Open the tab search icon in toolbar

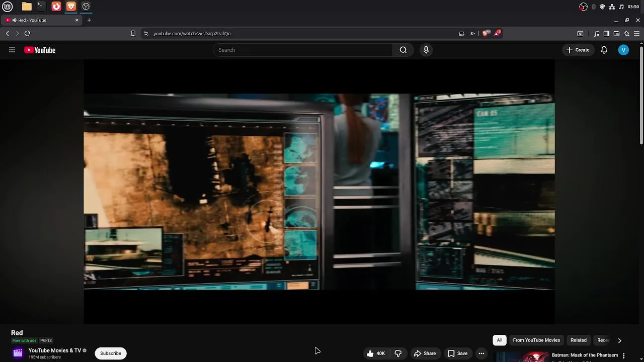(580, 34)
